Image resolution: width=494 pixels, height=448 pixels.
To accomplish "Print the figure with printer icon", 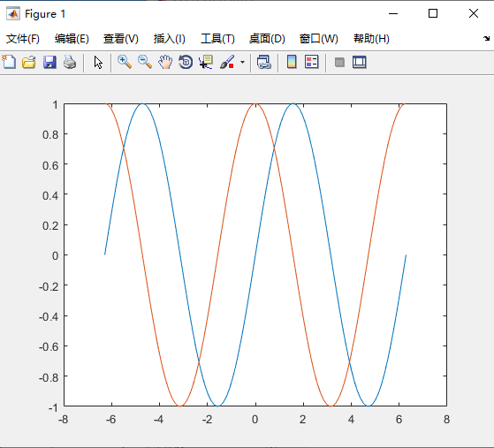I will coord(70,62).
